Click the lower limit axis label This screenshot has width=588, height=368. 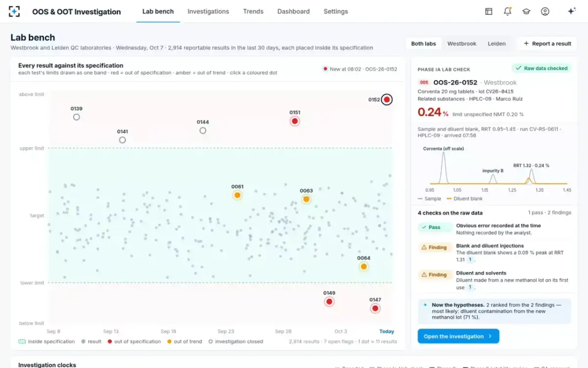[x=32, y=283]
